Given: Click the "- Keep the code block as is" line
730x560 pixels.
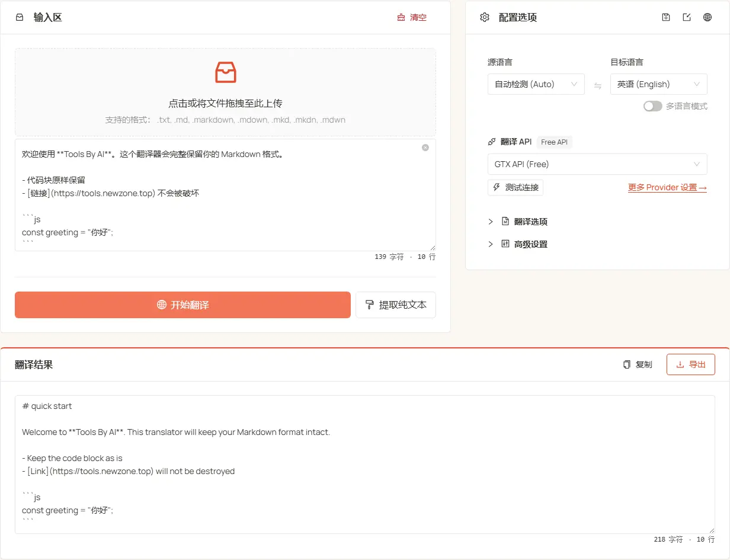Looking at the screenshot, I should [72, 458].
